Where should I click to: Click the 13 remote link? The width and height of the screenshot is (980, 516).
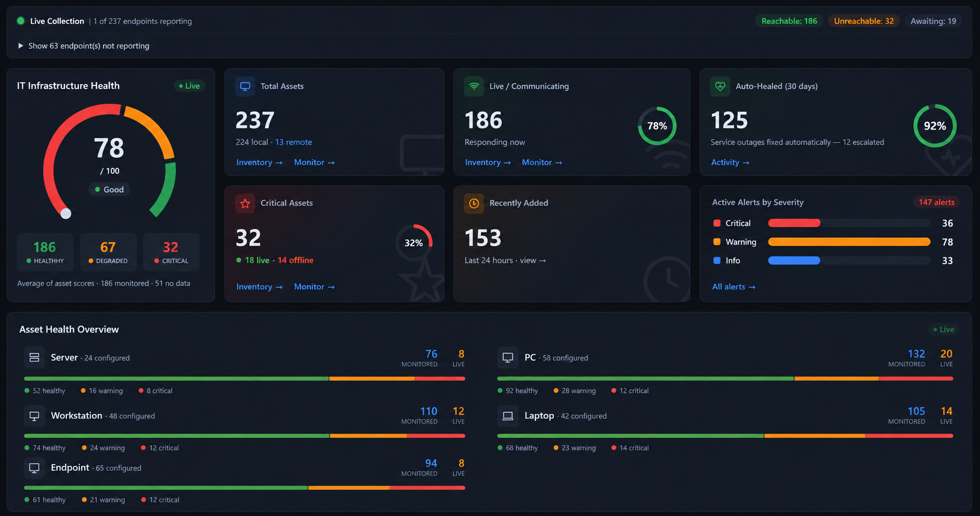coord(293,142)
